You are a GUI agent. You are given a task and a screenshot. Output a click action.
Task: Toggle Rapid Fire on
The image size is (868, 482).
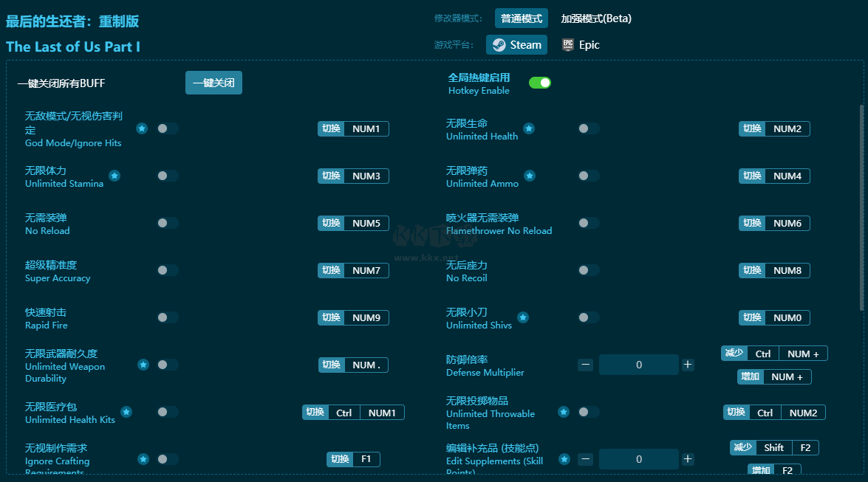click(167, 317)
